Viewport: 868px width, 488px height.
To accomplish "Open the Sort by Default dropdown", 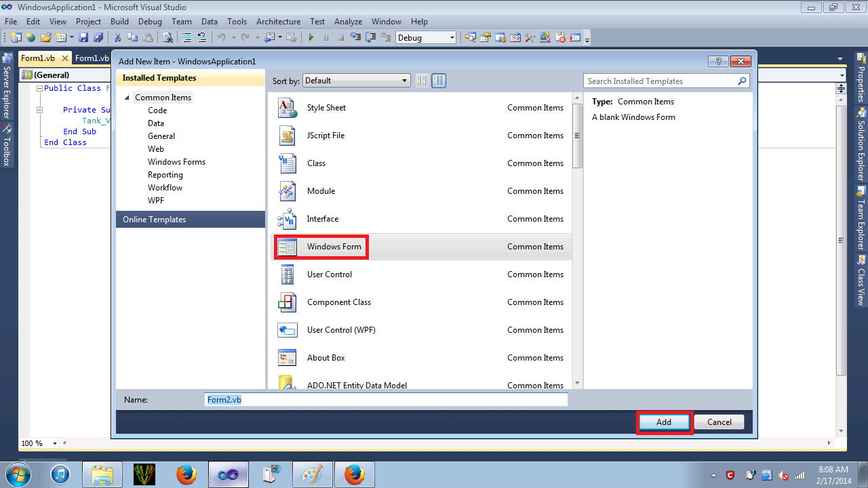I will (356, 81).
